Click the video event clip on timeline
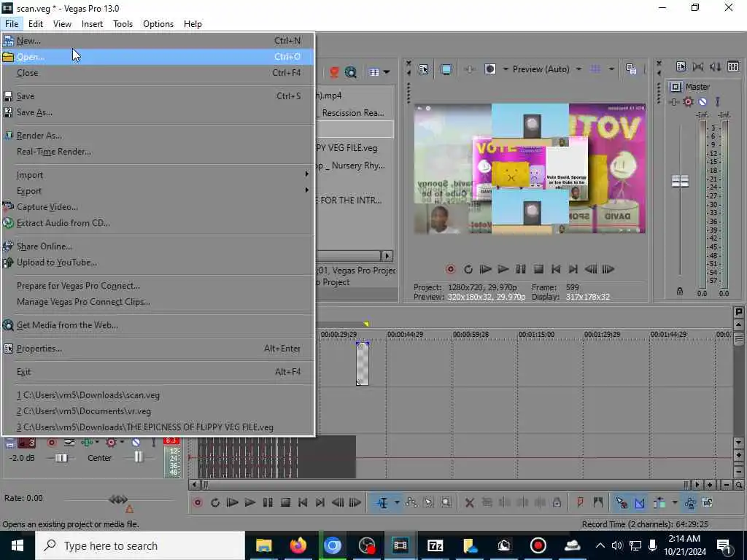This screenshot has height=560, width=747. point(363,363)
